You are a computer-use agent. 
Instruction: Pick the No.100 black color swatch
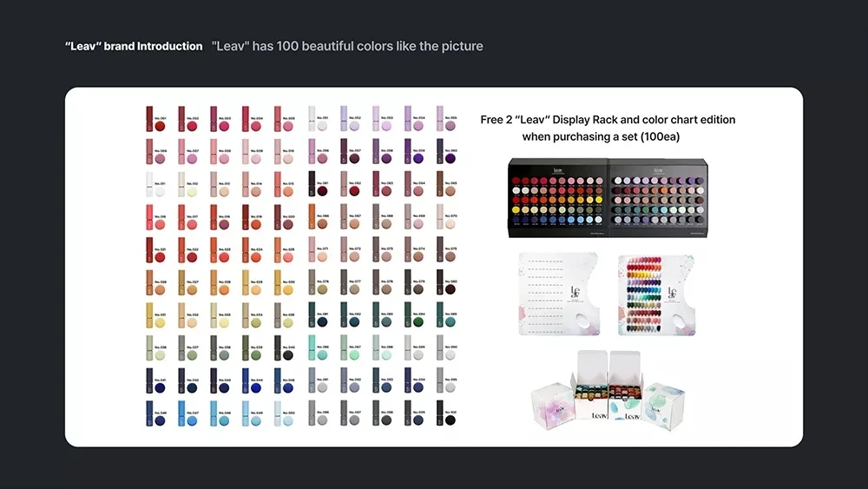click(x=450, y=420)
